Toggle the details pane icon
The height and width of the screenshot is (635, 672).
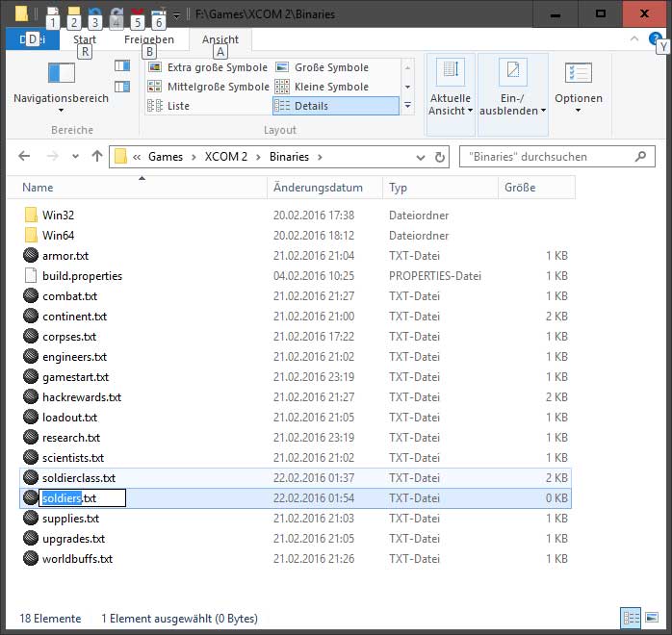click(122, 87)
